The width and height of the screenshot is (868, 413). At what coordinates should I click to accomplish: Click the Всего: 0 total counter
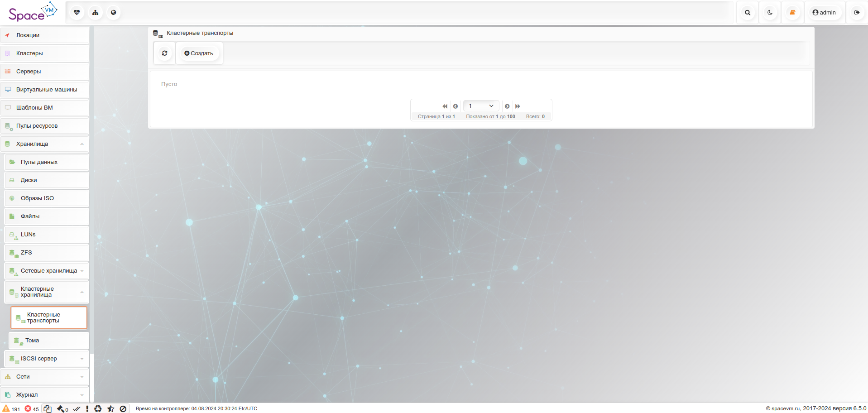click(535, 116)
